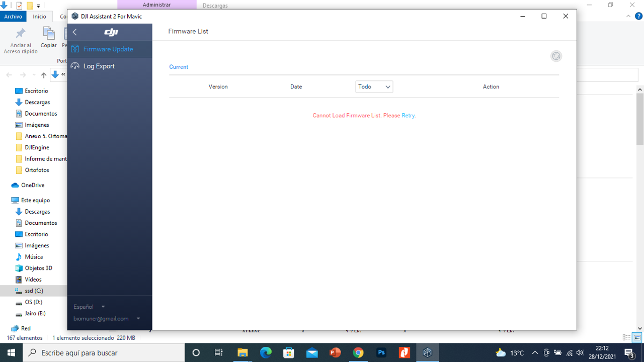644x362 pixels.
Task: Open the Todo filter dropdown
Action: [374, 87]
